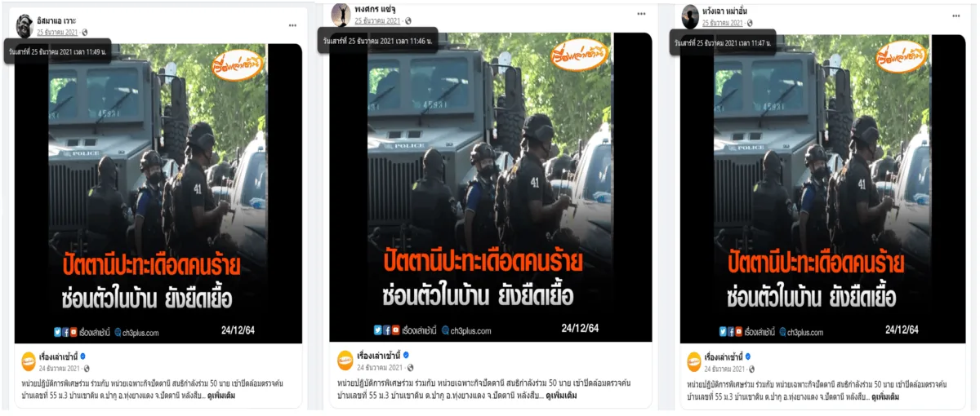Open the video thumbnail in the 11:46 post
This screenshot has height=416, width=980.
pos(491,186)
